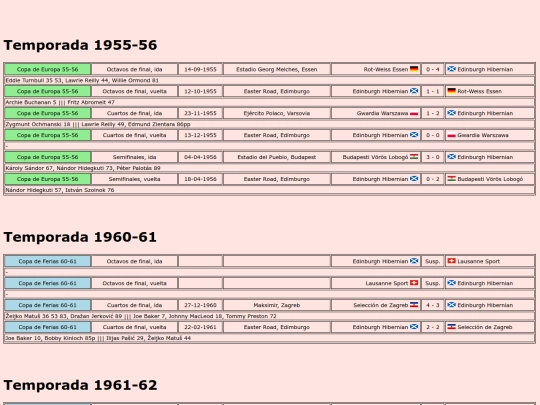
Task: Click Swiss flag beside Lausanne Sport ida row
Action: [451, 261]
